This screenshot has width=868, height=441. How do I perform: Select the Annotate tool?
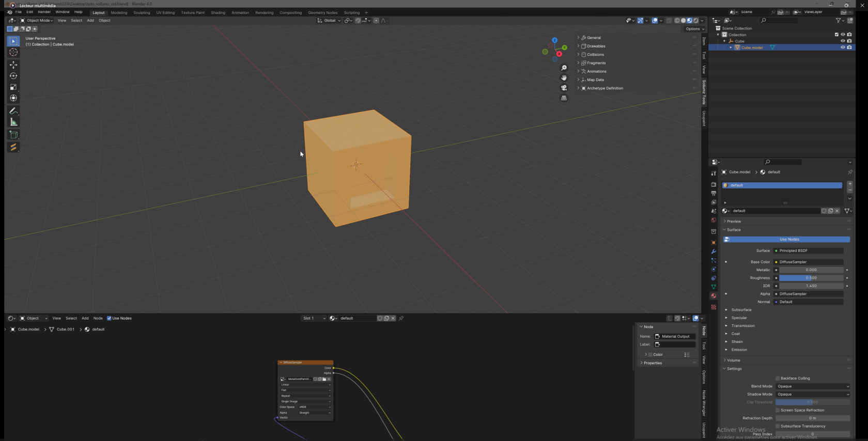(x=13, y=111)
